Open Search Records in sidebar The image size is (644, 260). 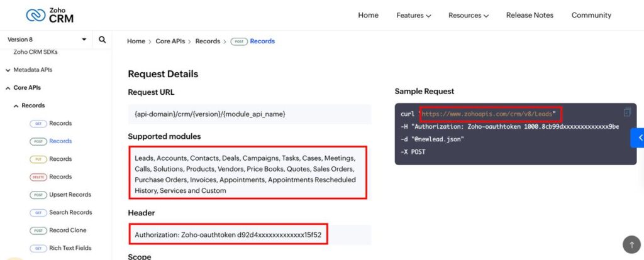pyautogui.click(x=61, y=212)
